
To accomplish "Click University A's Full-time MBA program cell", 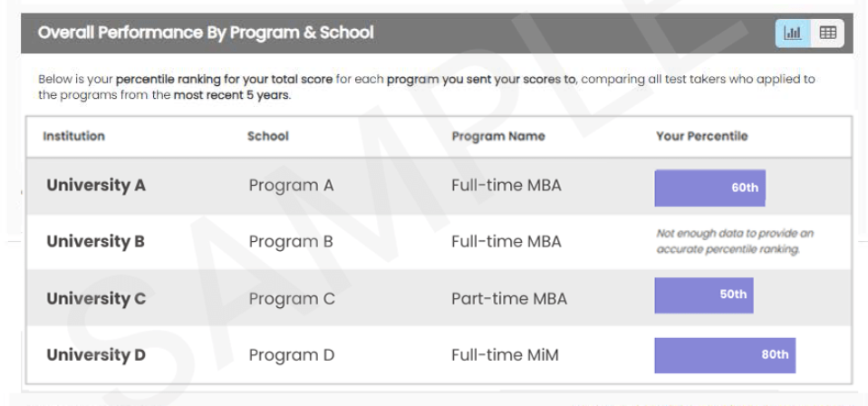I will click(x=506, y=186).
